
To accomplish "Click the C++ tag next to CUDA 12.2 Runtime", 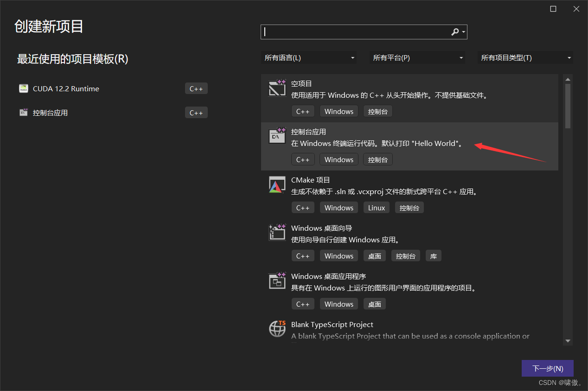I will click(x=196, y=88).
